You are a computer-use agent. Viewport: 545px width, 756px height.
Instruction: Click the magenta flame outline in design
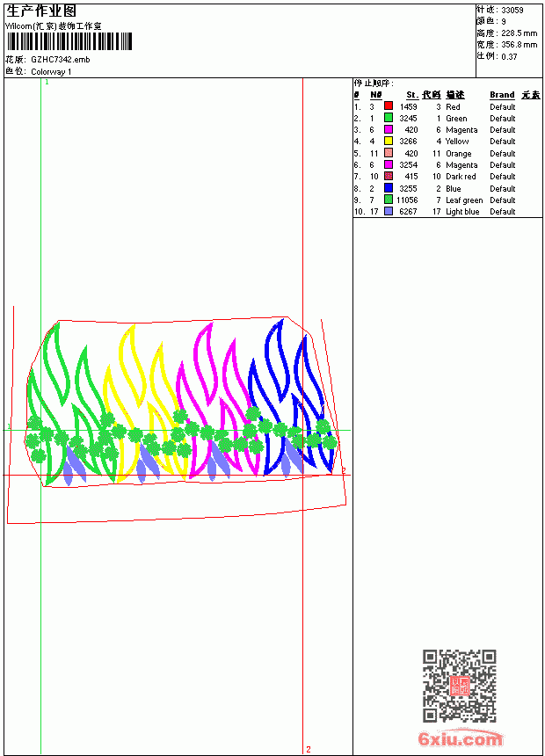(x=217, y=400)
